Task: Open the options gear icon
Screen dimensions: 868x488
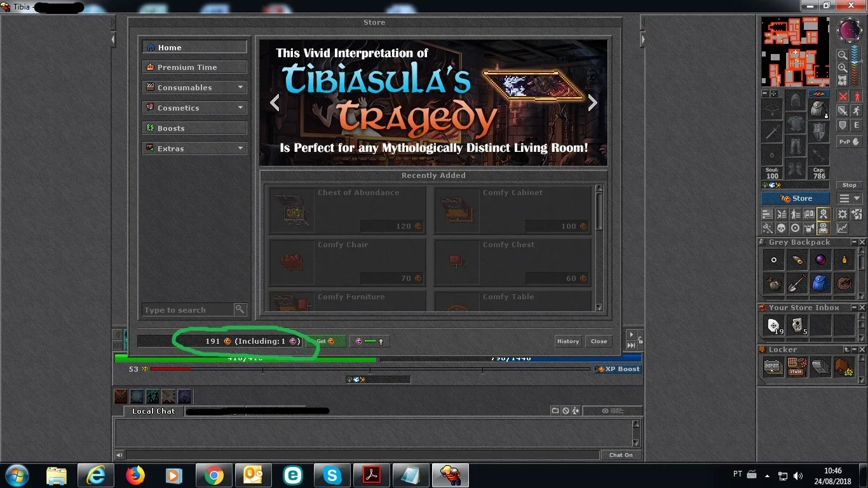Action: coord(843,214)
